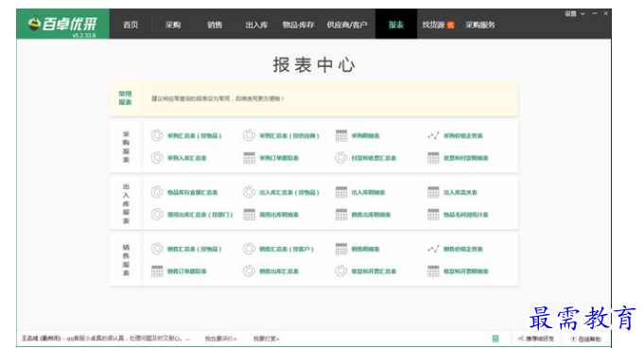The image size is (644, 348).
Task: Click the 销售报表 category label
Action: click(126, 260)
